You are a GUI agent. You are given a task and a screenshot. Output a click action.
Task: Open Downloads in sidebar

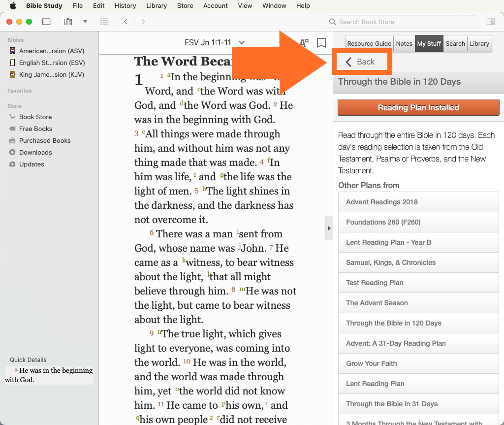click(x=35, y=153)
